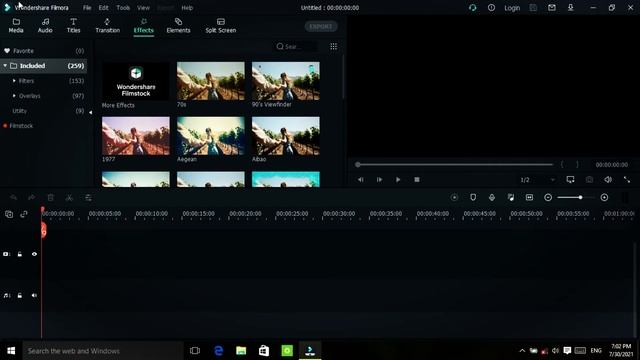The height and width of the screenshot is (360, 640).
Task: Click the preview seek bar
Action: click(454, 164)
